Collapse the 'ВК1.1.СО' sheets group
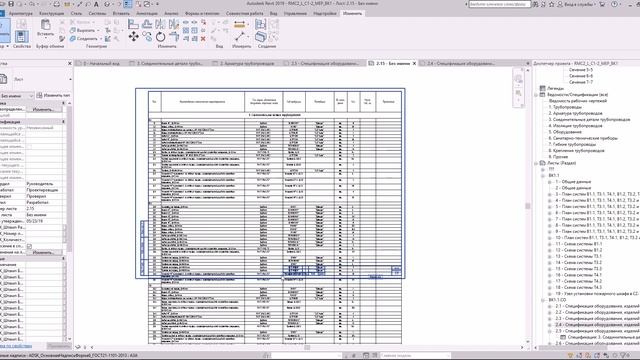This screenshot has width=640, height=360. [x=543, y=300]
